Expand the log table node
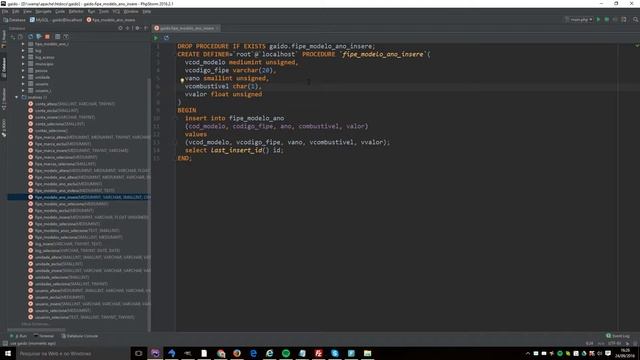The image size is (640, 360). (23, 51)
